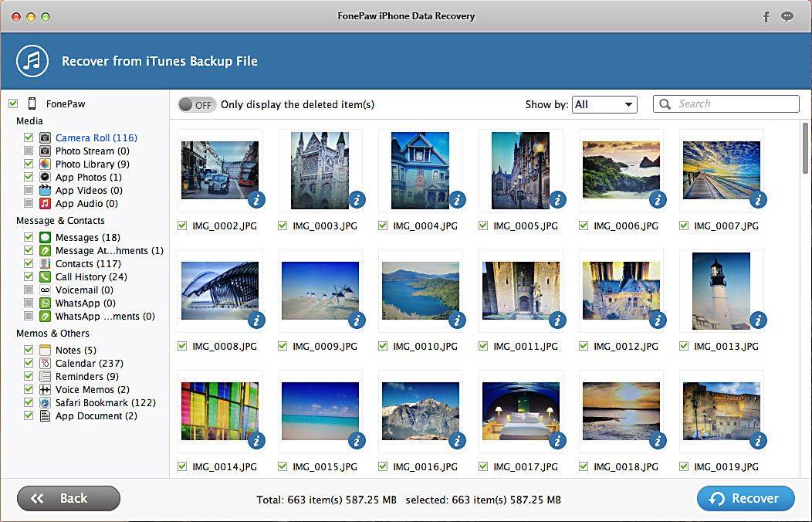Uncheck the Call History checkbox
812x522 pixels.
(29, 277)
